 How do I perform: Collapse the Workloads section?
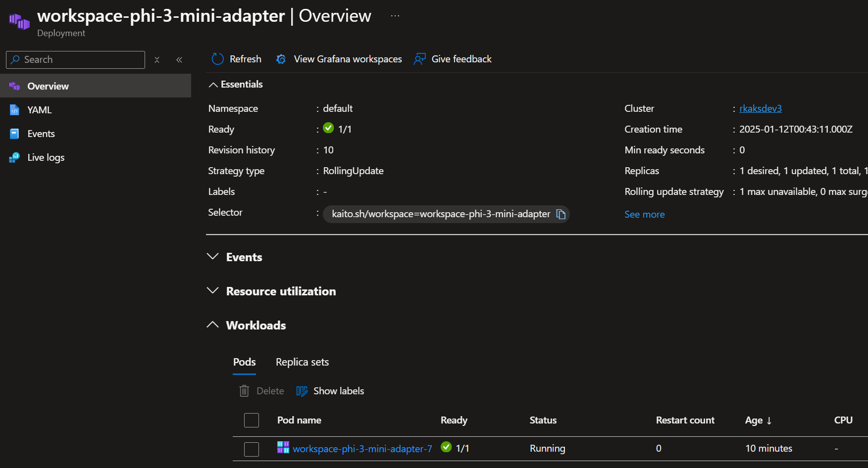coord(213,325)
